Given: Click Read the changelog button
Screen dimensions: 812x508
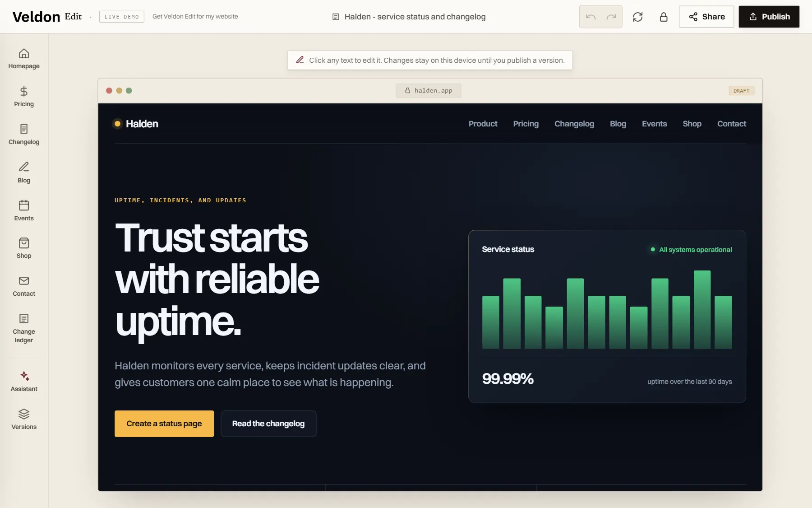Looking at the screenshot, I should tap(268, 424).
